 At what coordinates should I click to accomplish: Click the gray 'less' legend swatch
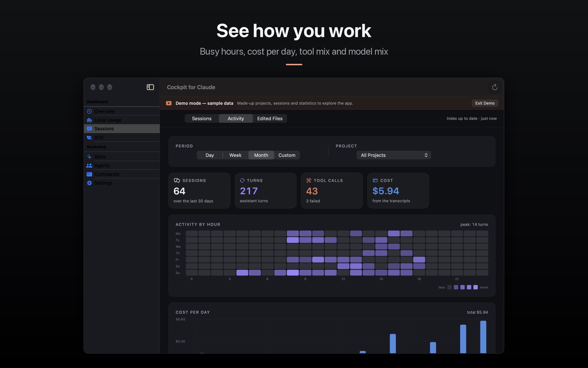449,287
